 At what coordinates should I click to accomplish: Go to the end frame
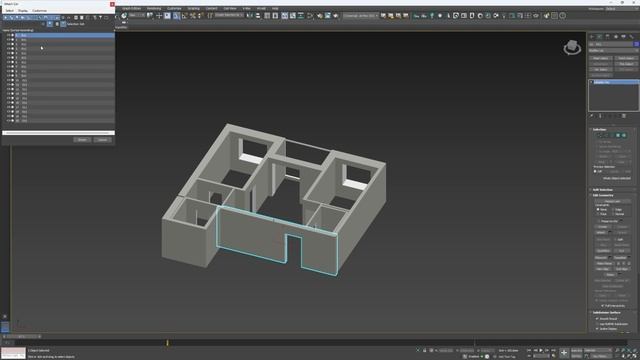point(553,350)
